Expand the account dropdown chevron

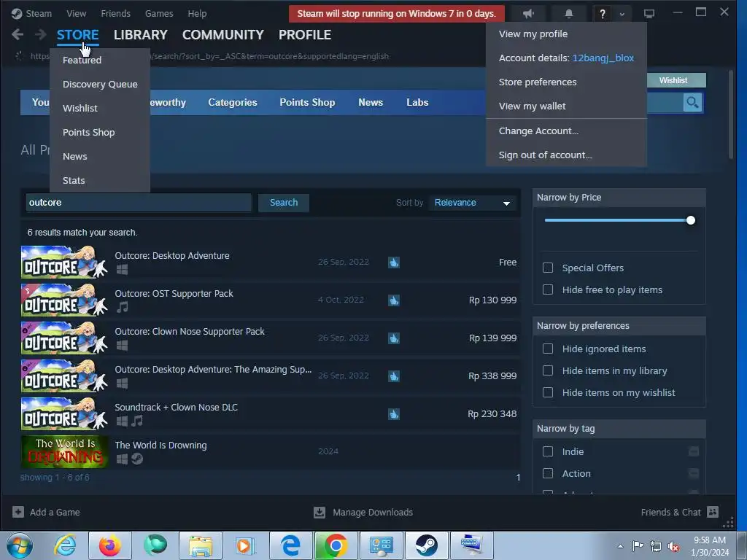click(622, 15)
